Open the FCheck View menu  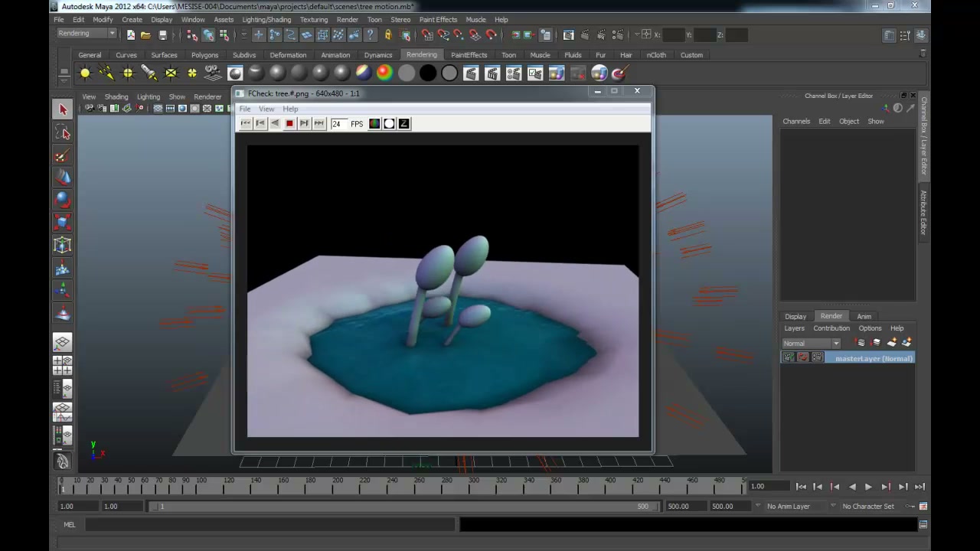tap(266, 109)
